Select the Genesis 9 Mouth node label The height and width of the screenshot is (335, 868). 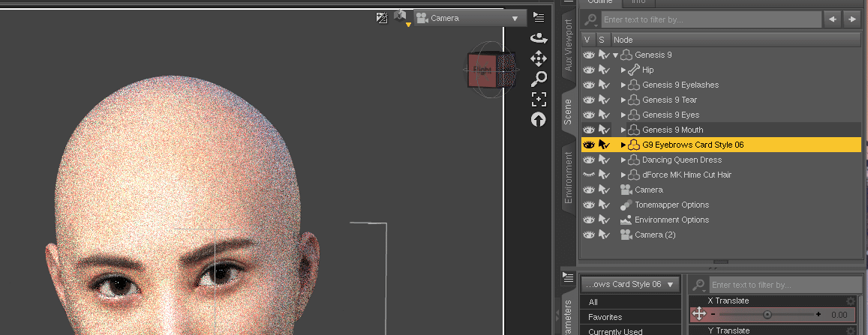pyautogui.click(x=673, y=130)
